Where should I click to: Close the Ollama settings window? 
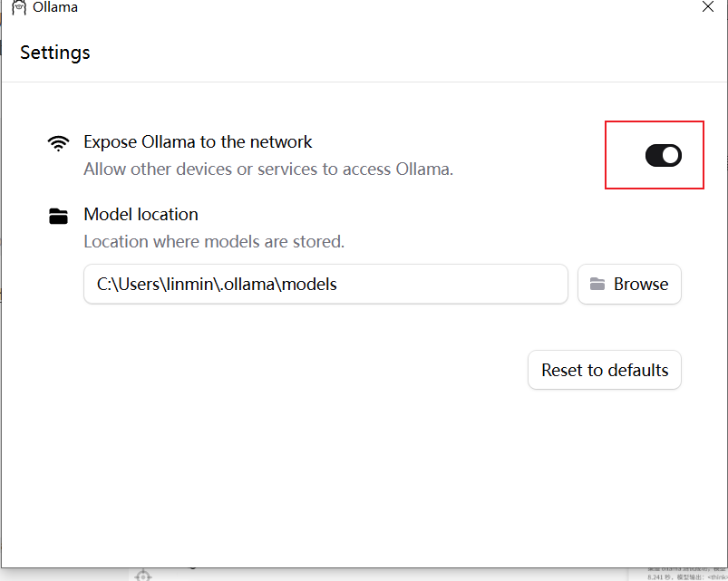(x=707, y=6)
